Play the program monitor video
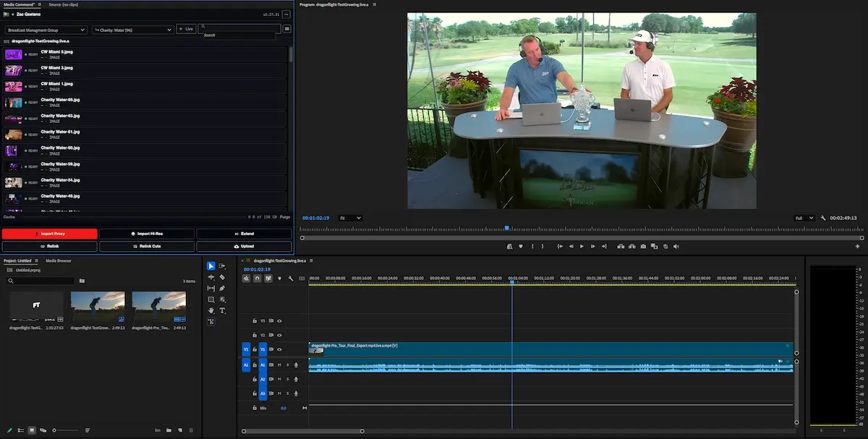The width and height of the screenshot is (868, 439). pos(582,247)
